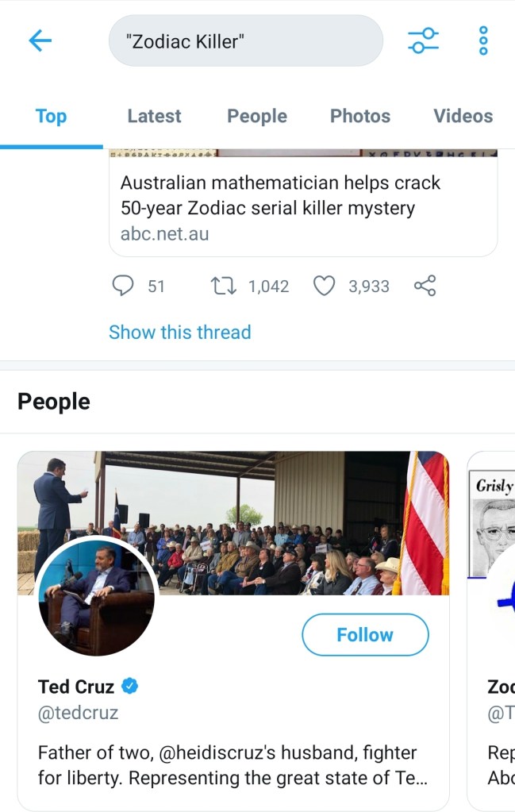The height and width of the screenshot is (812, 515).
Task: Tap the share icon on the tweet
Action: pos(425,286)
